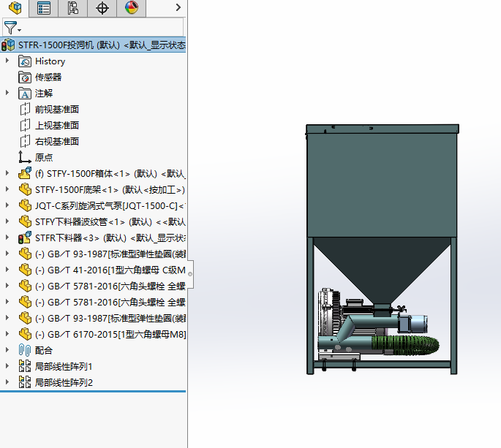Click the STFY下料器波纹管 part icon
The height and width of the screenshot is (448, 501).
(x=25, y=221)
